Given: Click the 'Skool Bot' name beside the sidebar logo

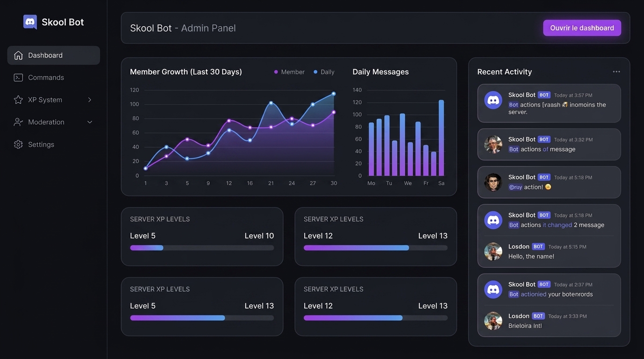Looking at the screenshot, I should tap(63, 22).
